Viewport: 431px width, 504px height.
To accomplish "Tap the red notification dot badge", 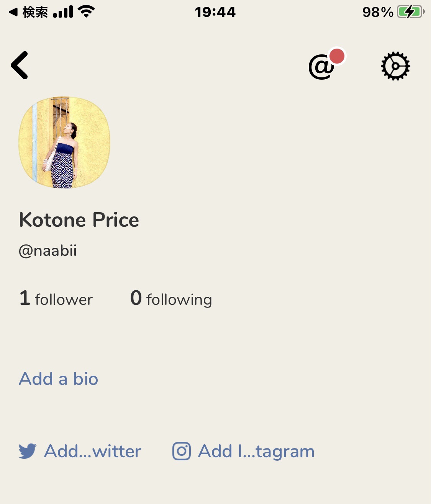I will 337,56.
